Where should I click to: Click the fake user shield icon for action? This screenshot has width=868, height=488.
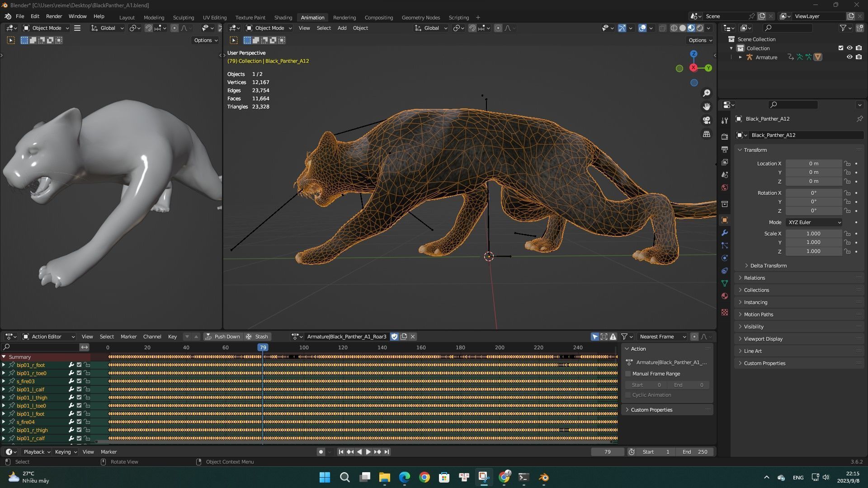pyautogui.click(x=394, y=337)
